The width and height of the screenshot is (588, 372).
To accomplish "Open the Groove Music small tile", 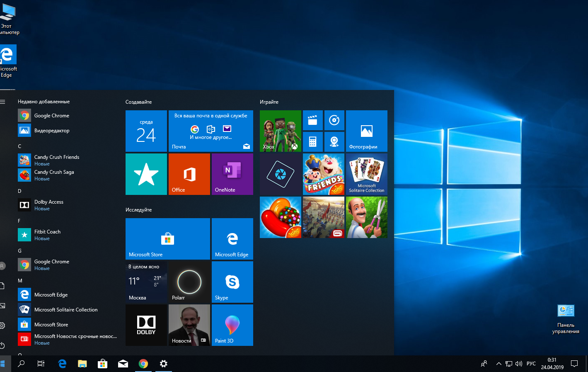I will tap(334, 120).
